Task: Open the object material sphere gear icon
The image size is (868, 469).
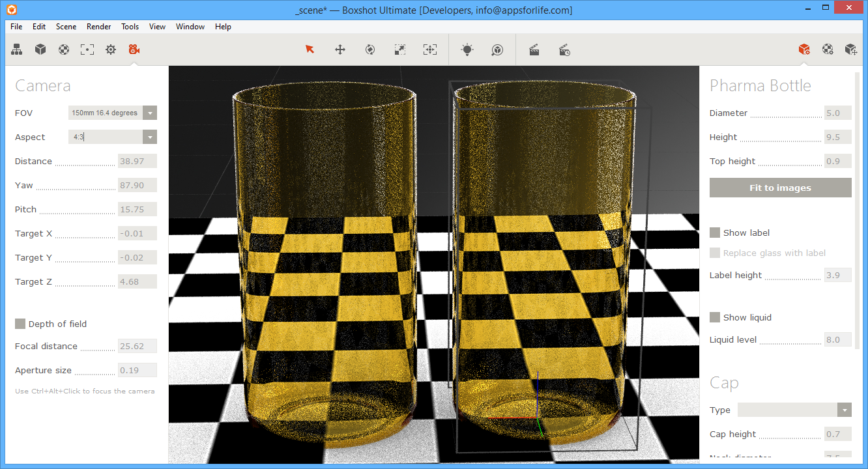Action: [828, 50]
